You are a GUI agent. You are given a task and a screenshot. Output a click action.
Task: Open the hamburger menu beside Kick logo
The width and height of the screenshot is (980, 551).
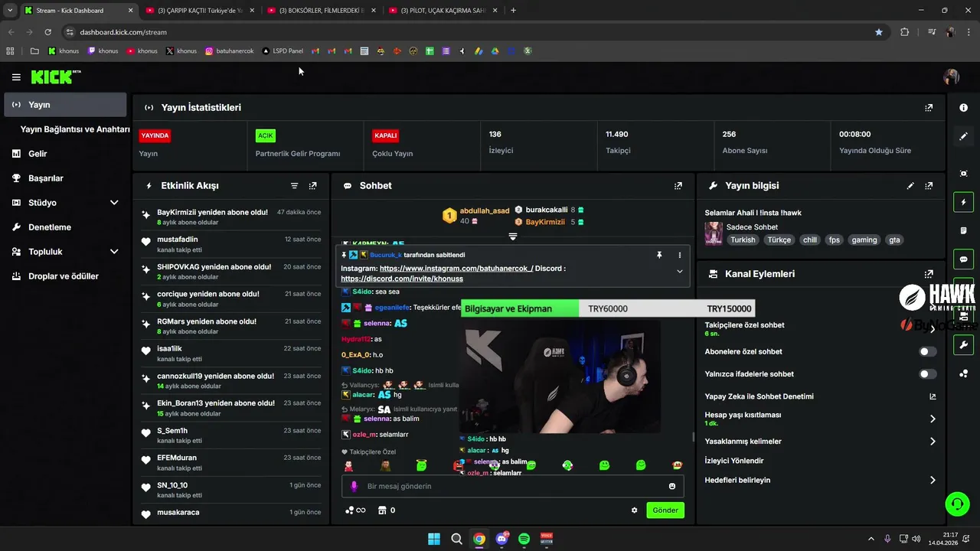16,77
